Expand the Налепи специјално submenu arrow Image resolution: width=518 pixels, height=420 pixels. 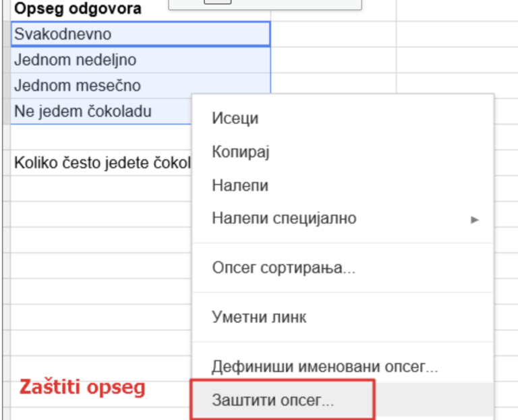tap(475, 219)
